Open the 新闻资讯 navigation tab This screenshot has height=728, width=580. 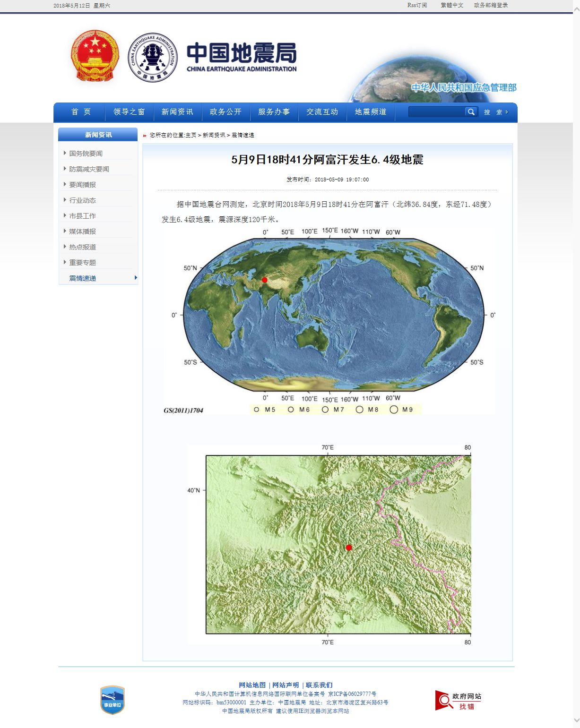[x=177, y=112]
